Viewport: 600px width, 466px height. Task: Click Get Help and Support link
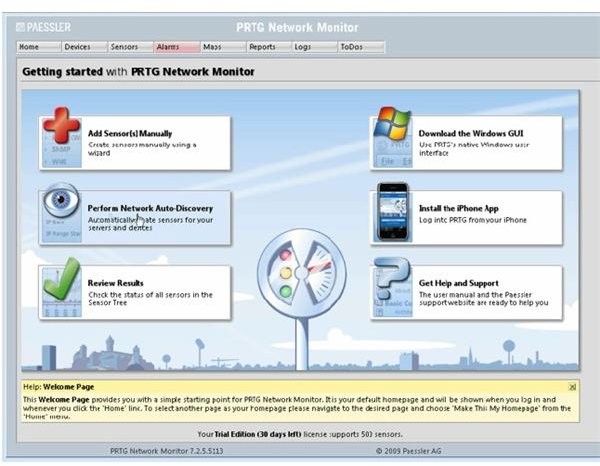point(458,283)
